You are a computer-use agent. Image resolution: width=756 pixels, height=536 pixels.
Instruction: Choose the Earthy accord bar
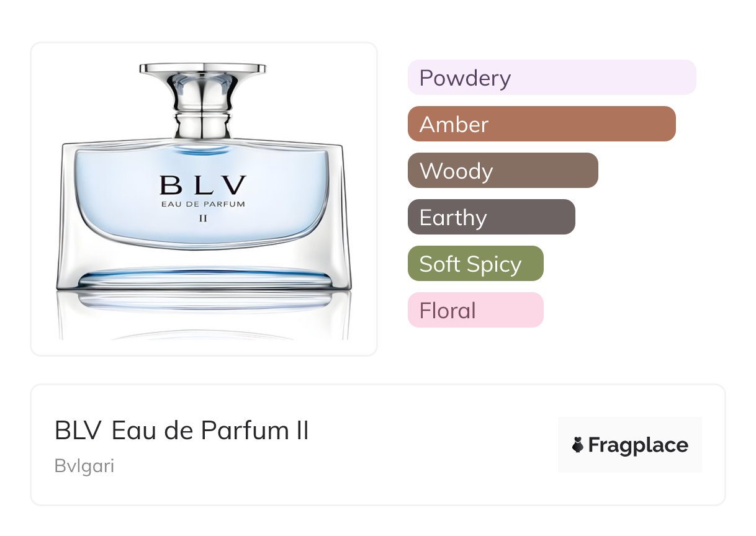[491, 217]
